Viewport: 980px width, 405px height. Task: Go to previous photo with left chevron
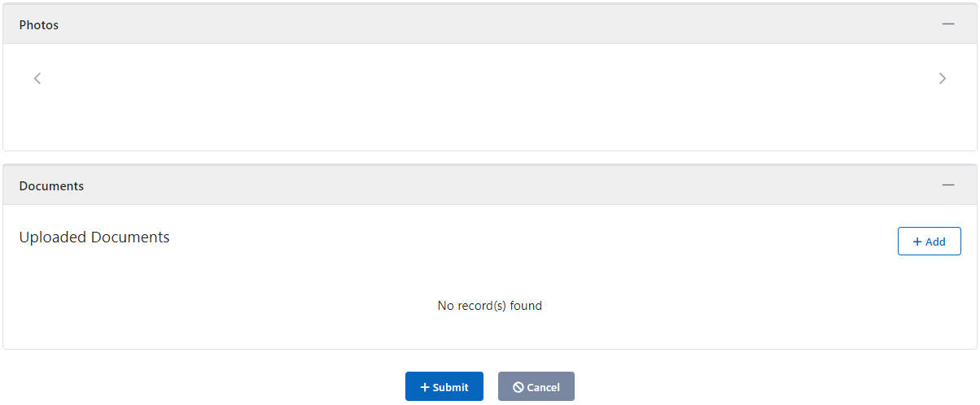tap(37, 78)
